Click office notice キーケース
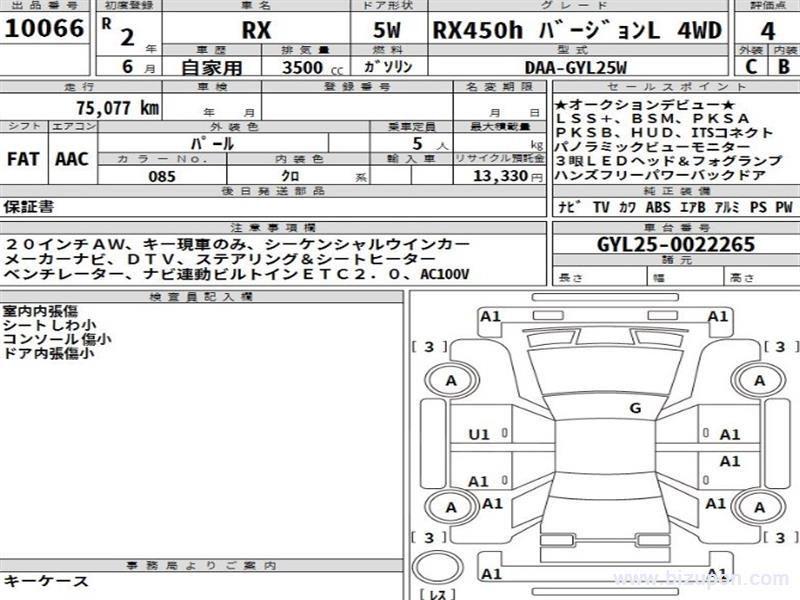The image size is (800, 600). [46, 581]
